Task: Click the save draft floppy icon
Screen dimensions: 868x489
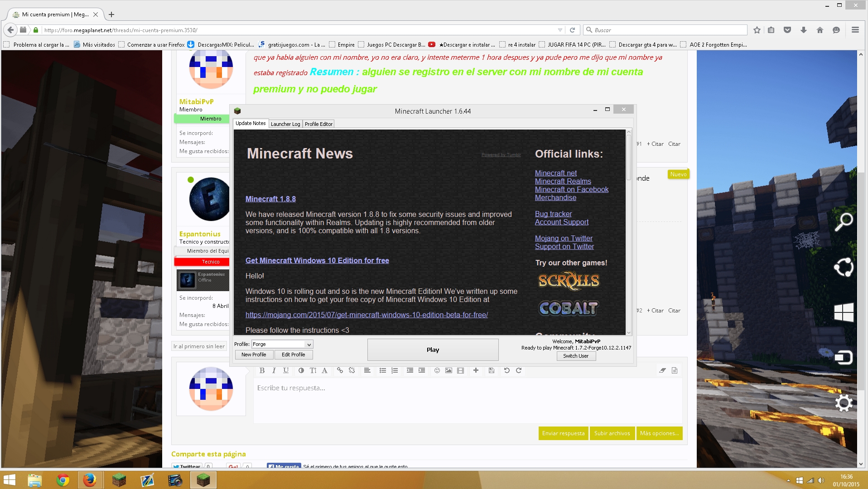Action: pos(492,370)
